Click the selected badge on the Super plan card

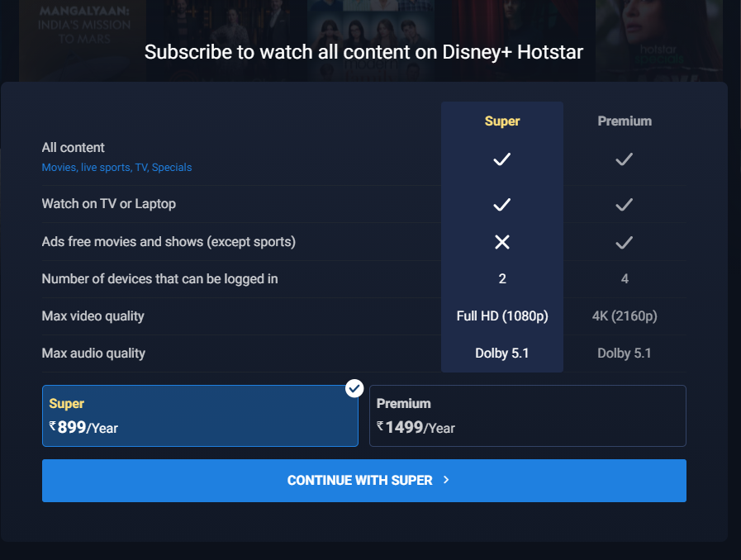(354, 388)
